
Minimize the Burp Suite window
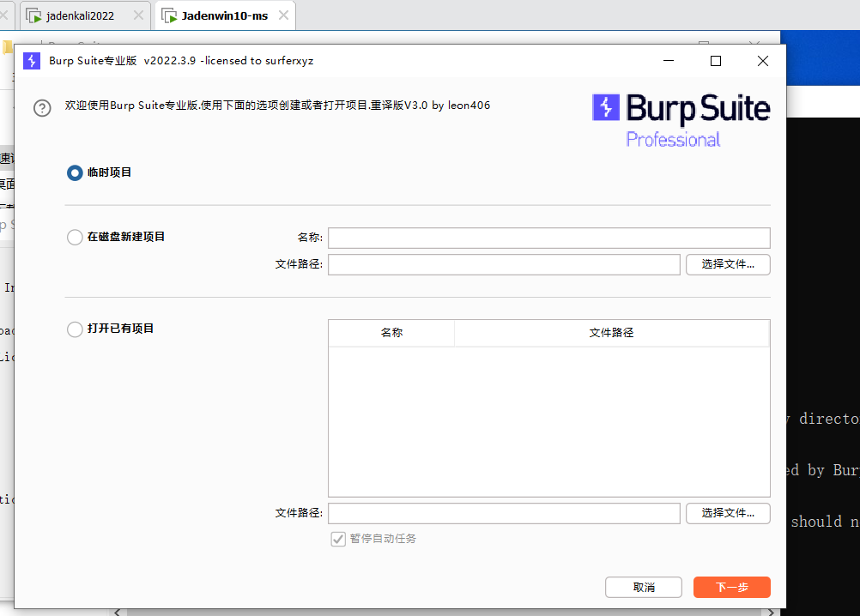tap(669, 61)
